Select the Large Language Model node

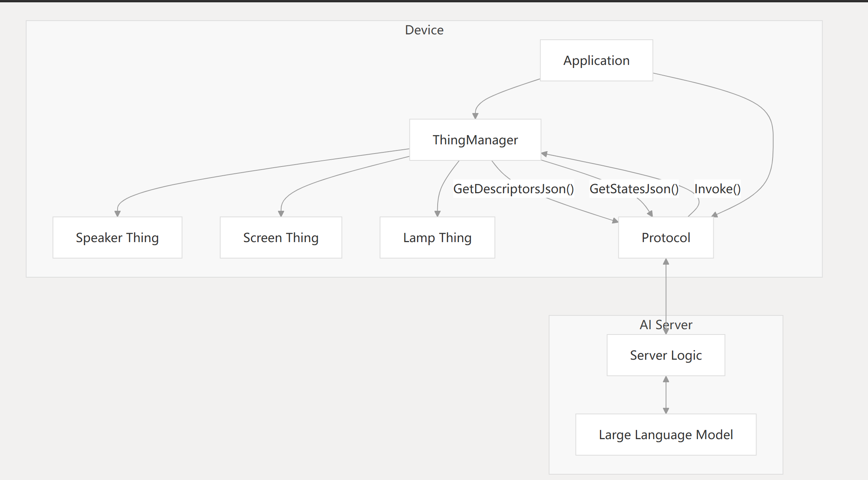[666, 435]
